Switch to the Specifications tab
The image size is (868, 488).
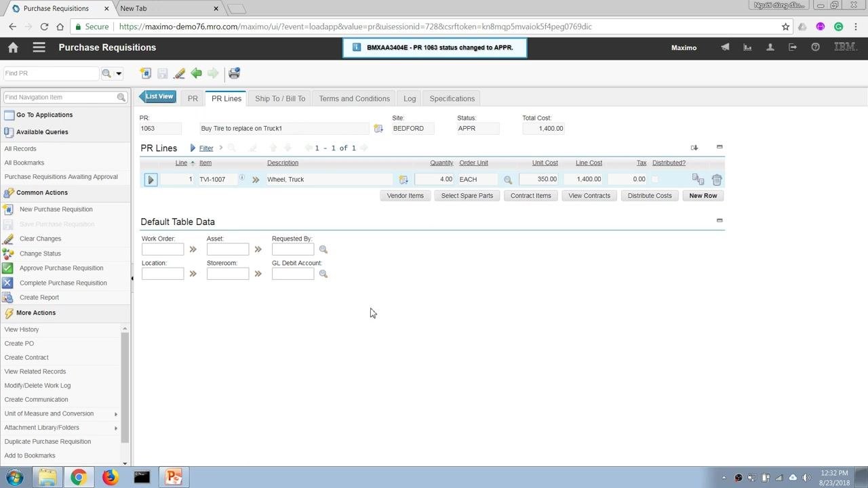452,98
